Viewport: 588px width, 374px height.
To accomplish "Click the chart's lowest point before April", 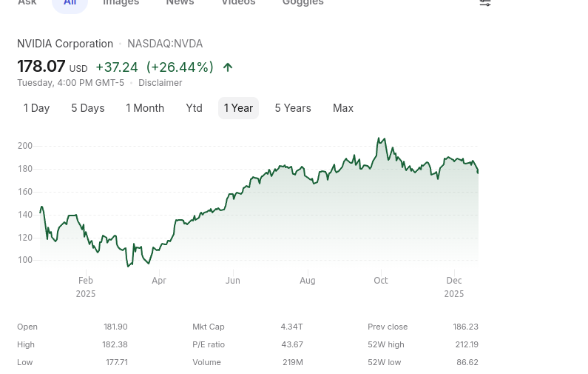I will coord(128,266).
